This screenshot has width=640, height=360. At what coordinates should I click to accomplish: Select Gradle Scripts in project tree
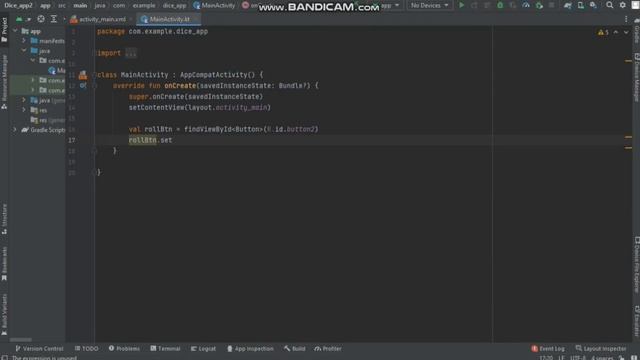[43, 130]
